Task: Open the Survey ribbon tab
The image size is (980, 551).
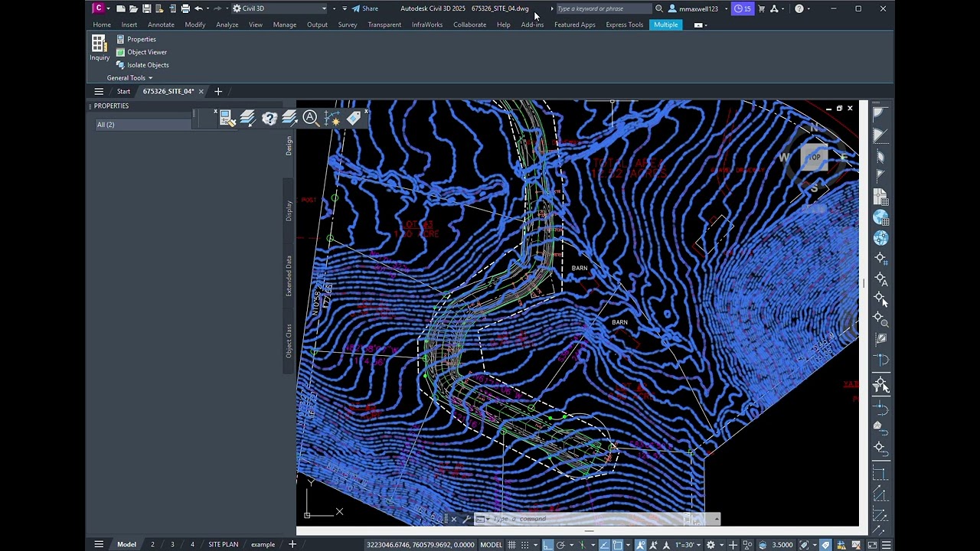Action: (x=348, y=24)
